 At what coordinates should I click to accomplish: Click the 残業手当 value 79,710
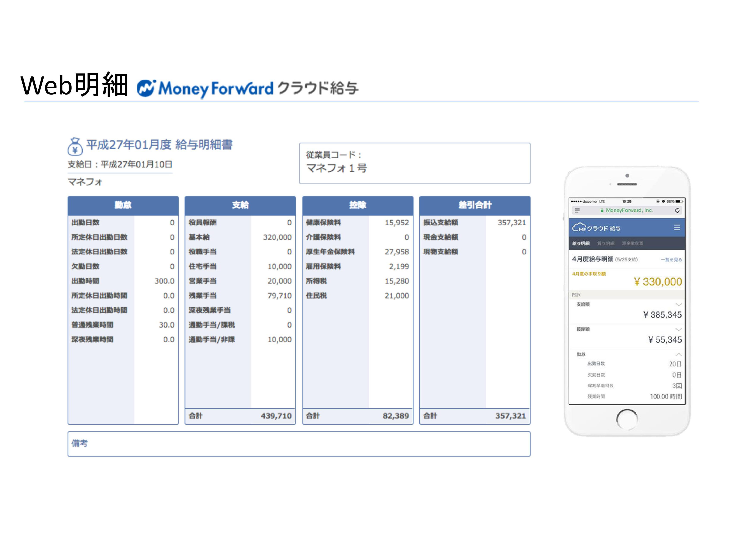[280, 296]
